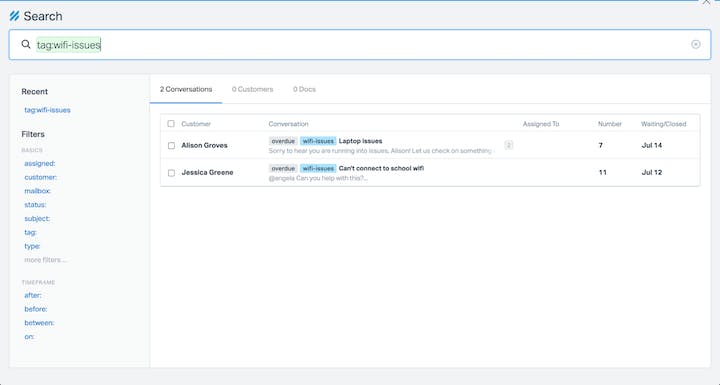Click the Help Scout logo icon
Viewport: 720px width, 385px height.
tap(14, 16)
